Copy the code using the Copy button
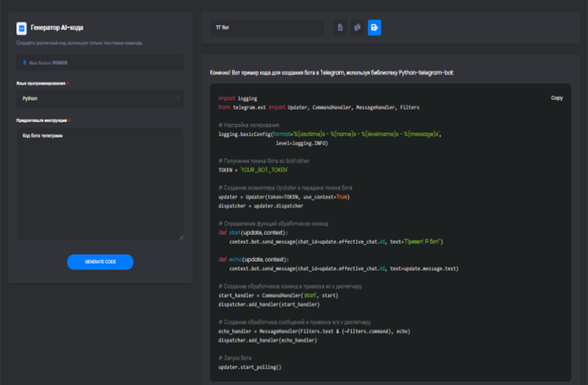The width and height of the screenshot is (588, 385). pos(556,98)
